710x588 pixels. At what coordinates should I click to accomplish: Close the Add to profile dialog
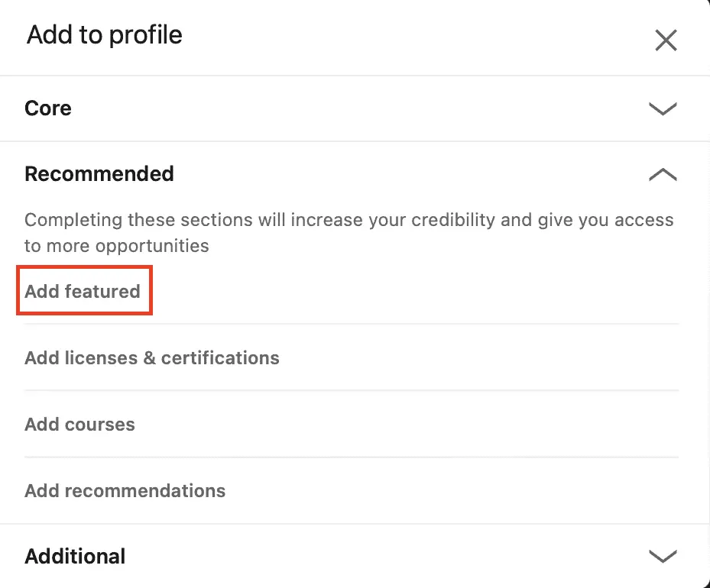click(x=666, y=40)
